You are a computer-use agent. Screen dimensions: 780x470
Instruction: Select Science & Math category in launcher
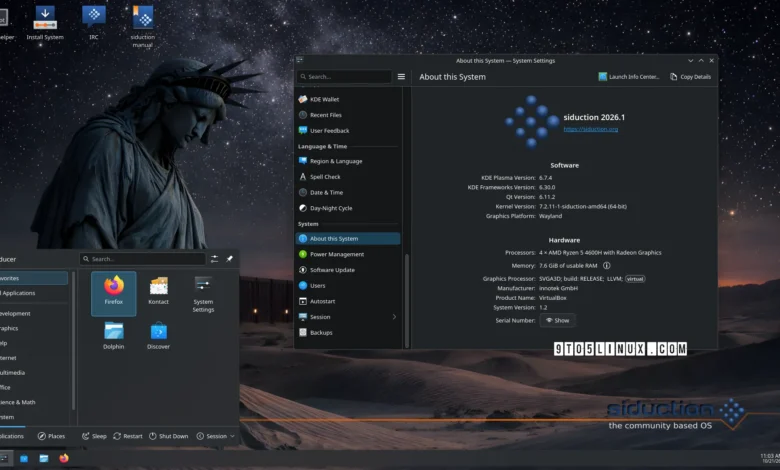coord(33,402)
